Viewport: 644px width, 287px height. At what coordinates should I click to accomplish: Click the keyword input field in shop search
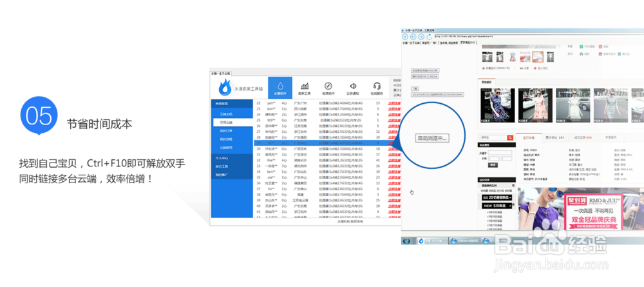[x=500, y=153]
